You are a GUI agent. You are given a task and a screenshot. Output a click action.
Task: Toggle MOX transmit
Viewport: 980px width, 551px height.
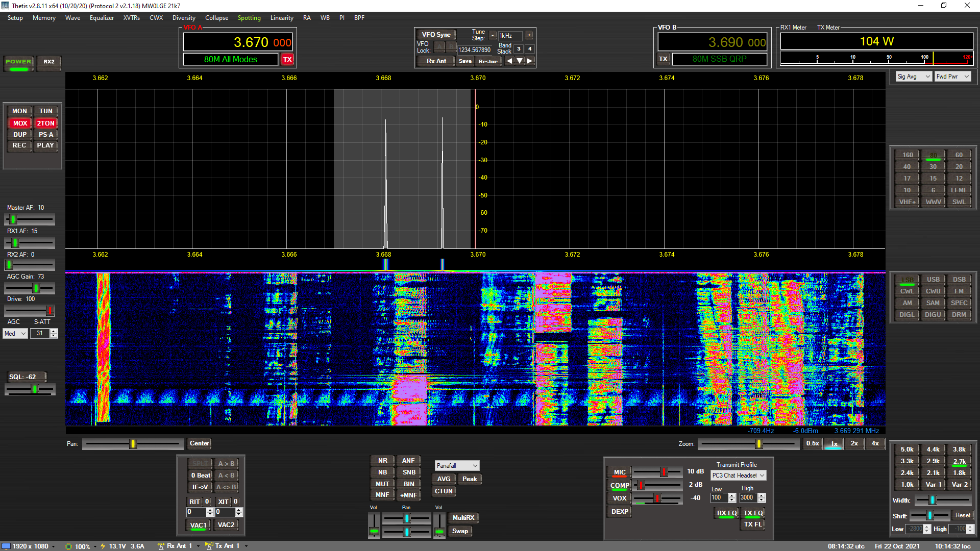(20, 123)
